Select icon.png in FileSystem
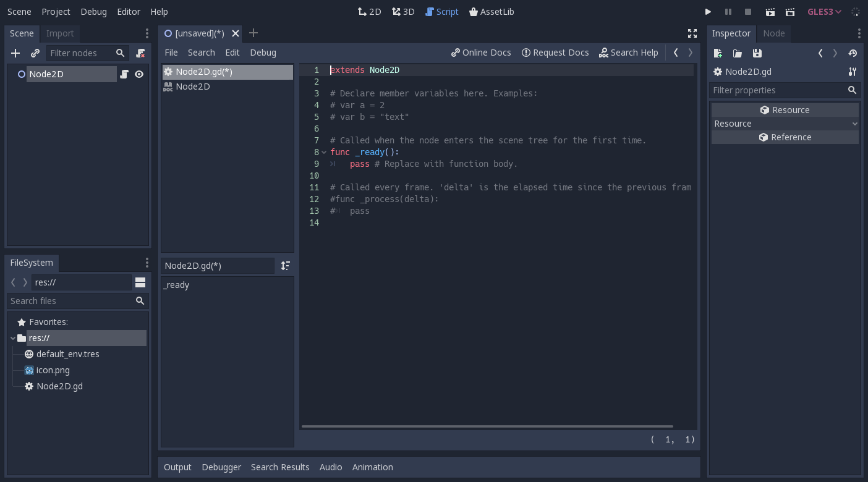This screenshot has height=482, width=868. pos(53,370)
